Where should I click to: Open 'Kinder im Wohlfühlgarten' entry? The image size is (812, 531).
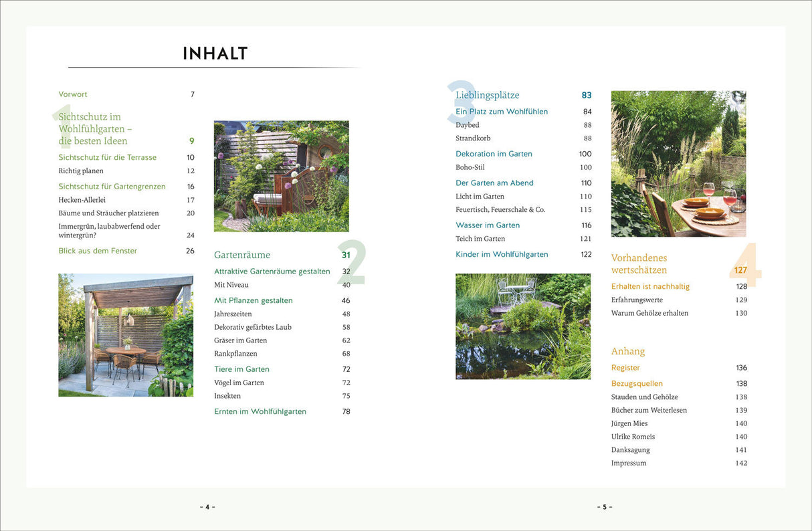pyautogui.click(x=502, y=254)
